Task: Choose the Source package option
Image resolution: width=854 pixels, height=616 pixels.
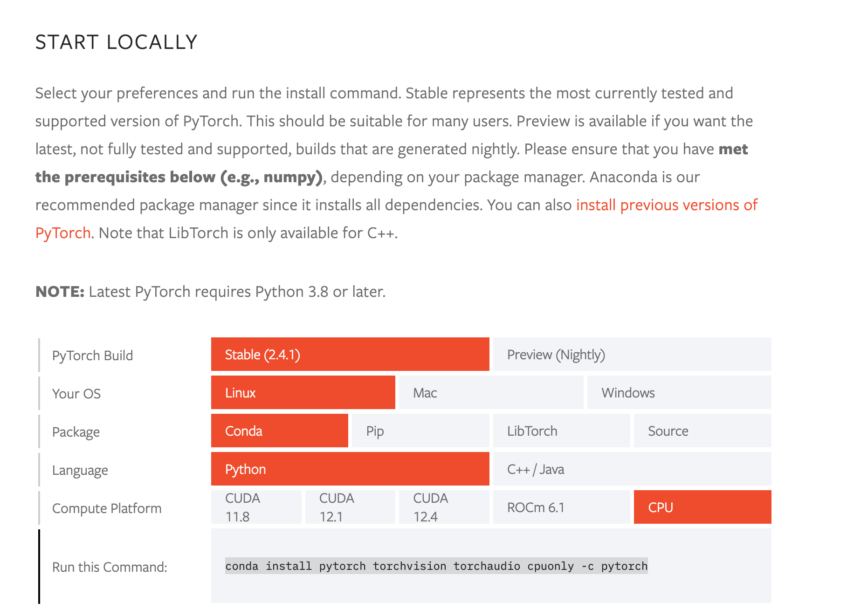Action: 702,431
